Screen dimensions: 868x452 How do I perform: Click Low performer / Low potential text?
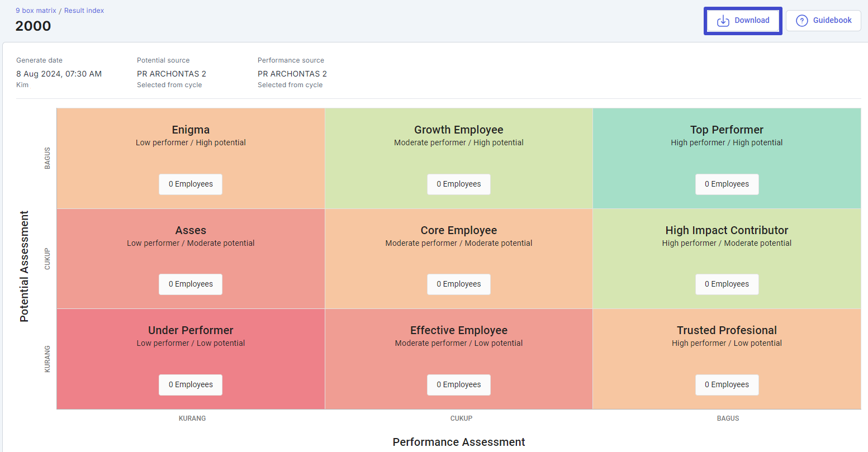coord(191,343)
